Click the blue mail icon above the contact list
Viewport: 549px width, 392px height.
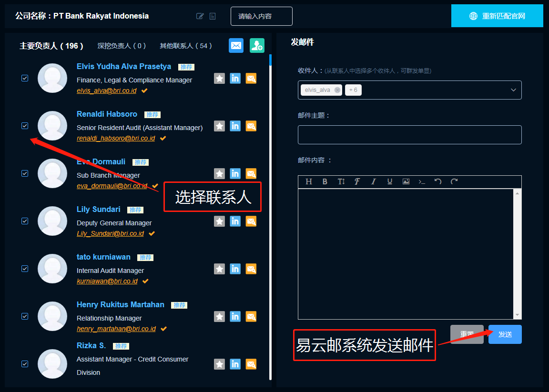(236, 46)
